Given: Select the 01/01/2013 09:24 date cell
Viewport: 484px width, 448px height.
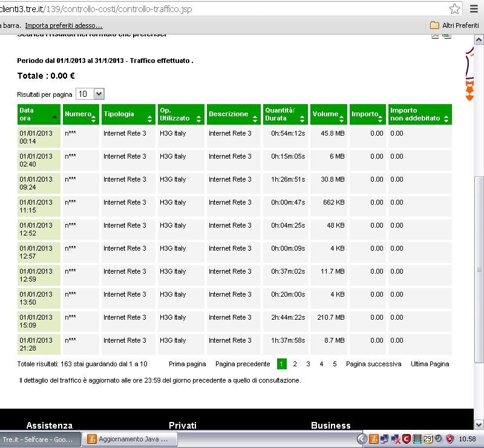Looking at the screenshot, I should coord(39,183).
